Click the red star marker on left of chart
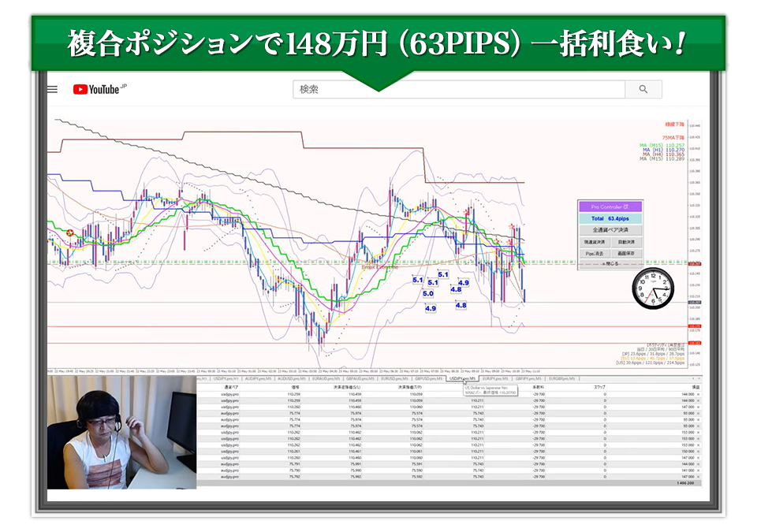Viewport: 757px width, 532px height. coord(70,233)
